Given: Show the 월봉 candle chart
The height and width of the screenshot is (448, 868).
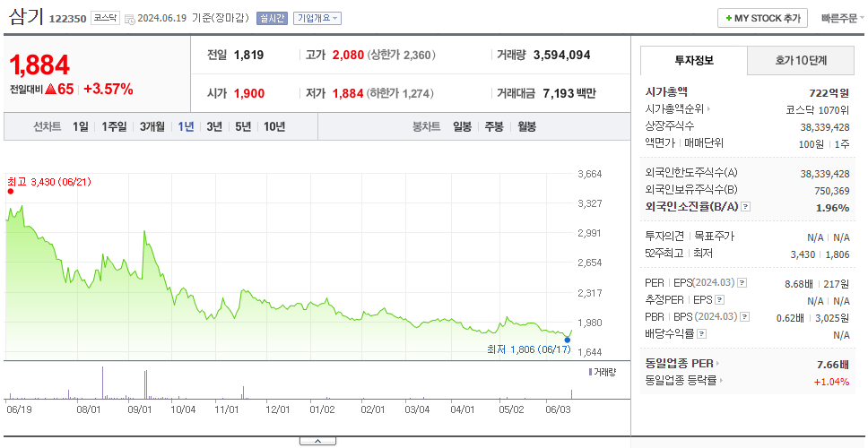Looking at the screenshot, I should 527,126.
